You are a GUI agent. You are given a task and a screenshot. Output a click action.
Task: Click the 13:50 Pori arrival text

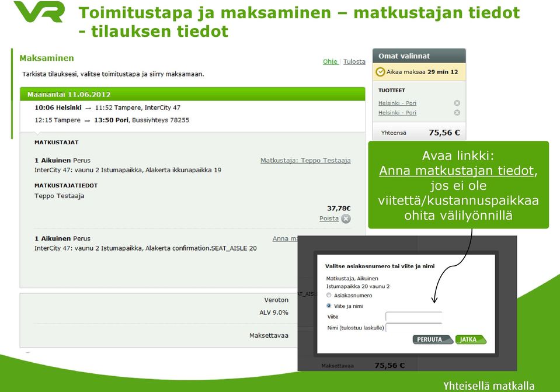click(111, 120)
